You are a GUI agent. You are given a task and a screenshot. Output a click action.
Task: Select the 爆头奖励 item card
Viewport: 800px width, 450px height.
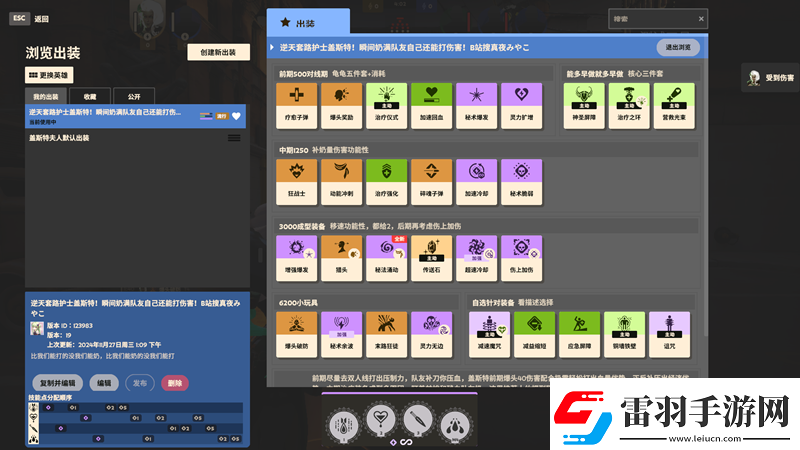(341, 106)
